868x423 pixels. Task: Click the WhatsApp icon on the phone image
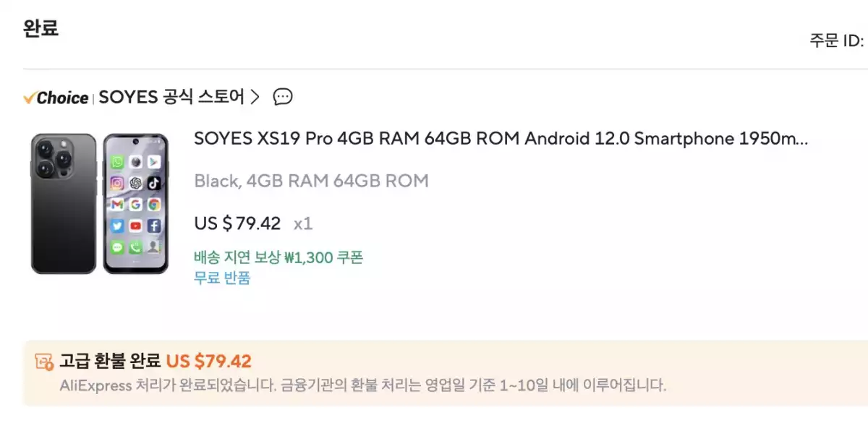tap(117, 162)
